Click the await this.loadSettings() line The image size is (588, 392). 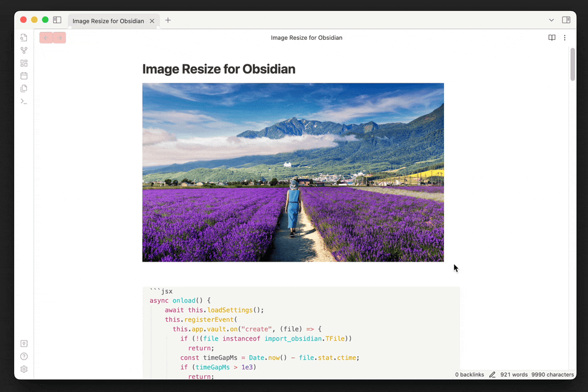coord(214,310)
